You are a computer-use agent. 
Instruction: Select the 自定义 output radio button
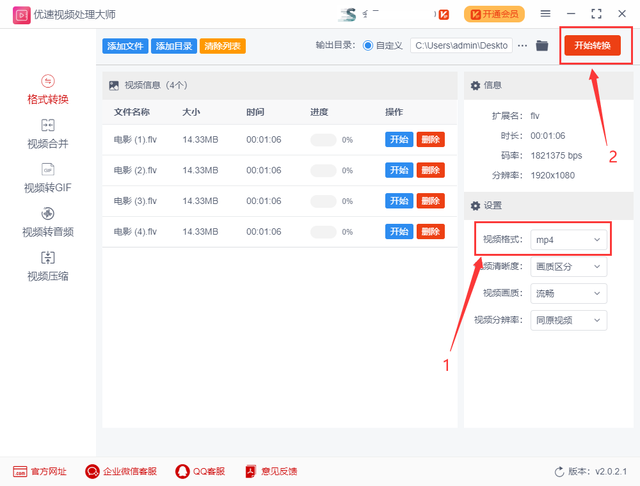pyautogui.click(x=368, y=45)
